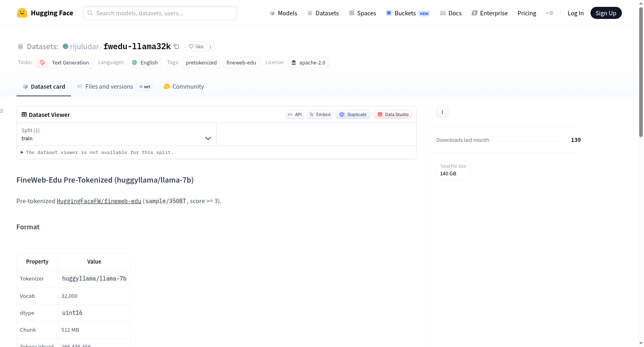Click the uint16 dtype value
Screen dimensions: 644x347
click(x=72, y=313)
